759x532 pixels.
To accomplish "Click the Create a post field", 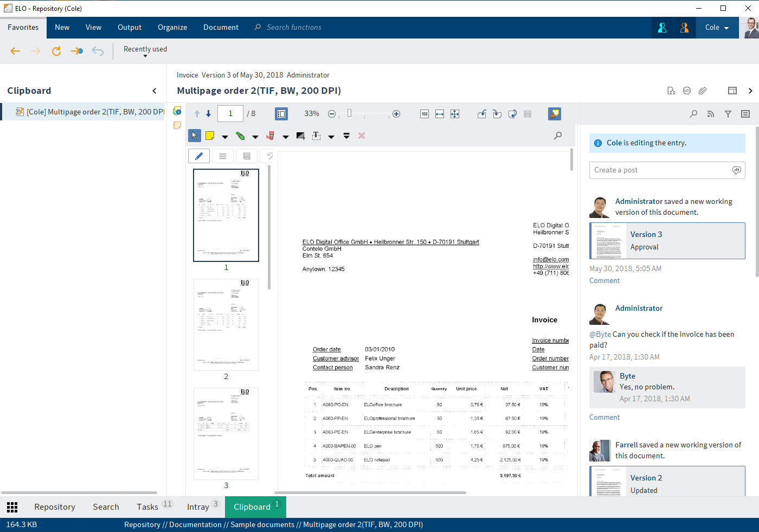I will [667, 170].
